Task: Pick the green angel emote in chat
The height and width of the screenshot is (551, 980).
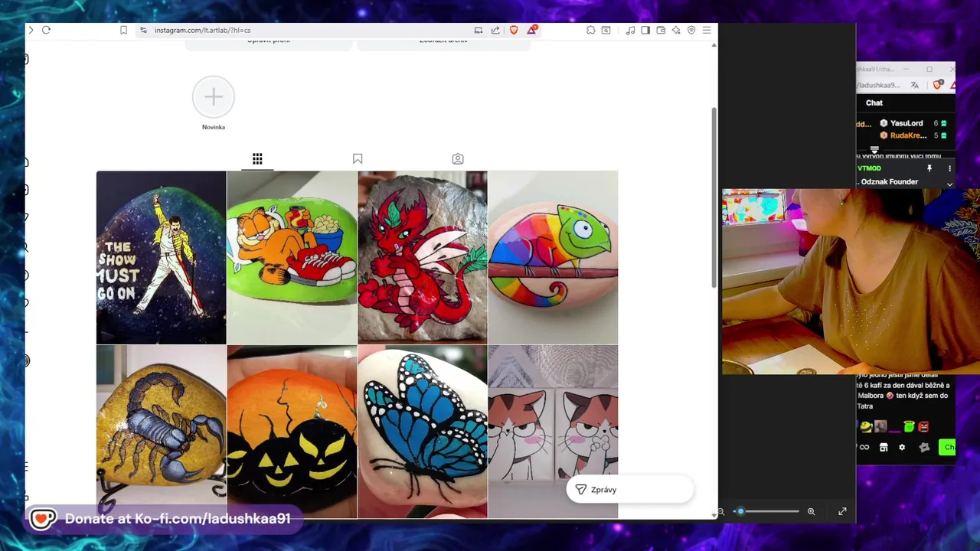Action: (x=909, y=426)
